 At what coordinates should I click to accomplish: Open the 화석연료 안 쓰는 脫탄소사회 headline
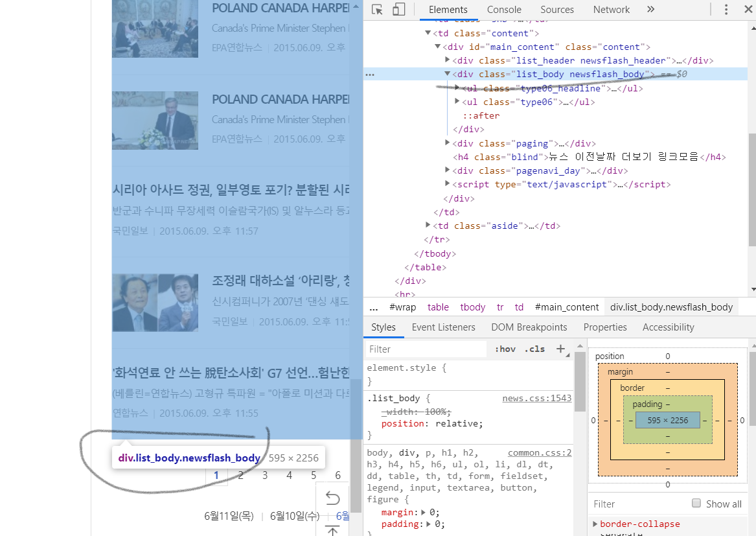pyautogui.click(x=231, y=373)
